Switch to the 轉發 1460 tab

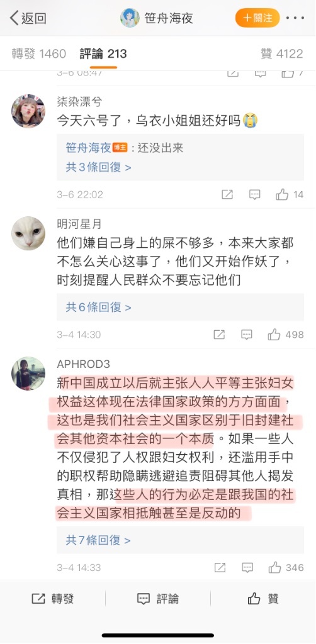coord(38,54)
